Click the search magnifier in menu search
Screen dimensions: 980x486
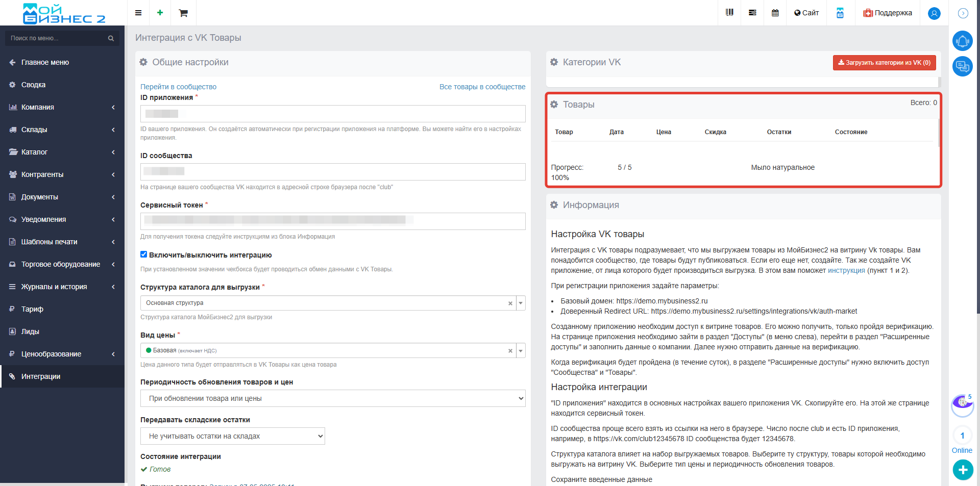[x=111, y=38]
